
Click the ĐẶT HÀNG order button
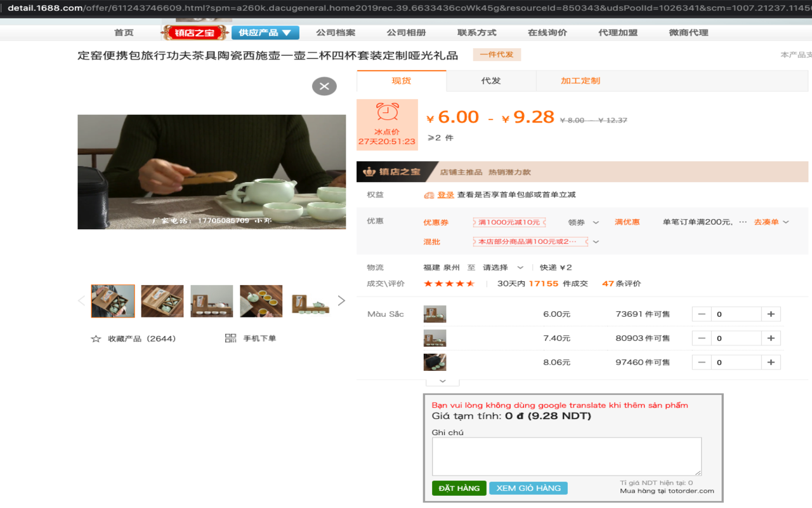pos(459,488)
